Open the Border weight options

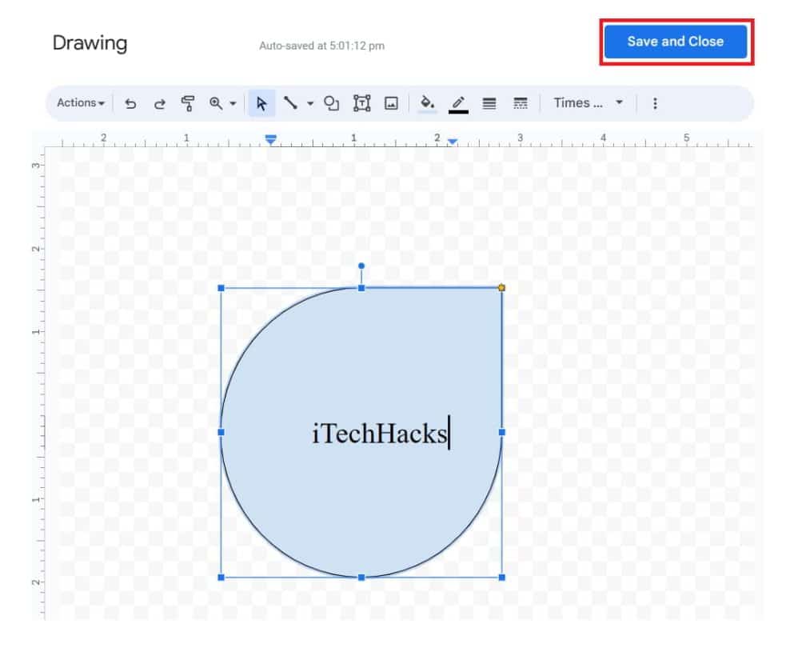(x=489, y=102)
